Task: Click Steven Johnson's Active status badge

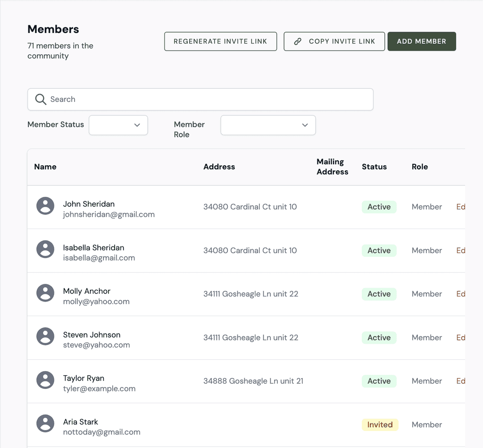Action: coord(379,338)
